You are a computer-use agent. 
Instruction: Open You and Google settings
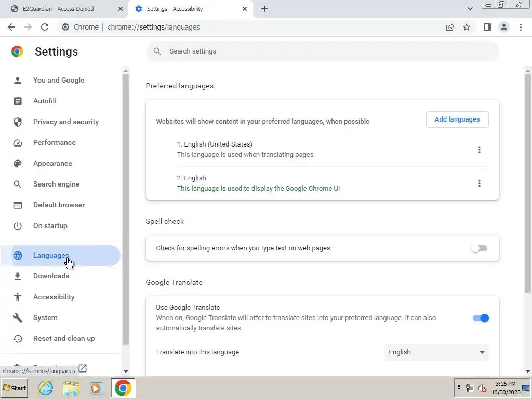point(59,81)
